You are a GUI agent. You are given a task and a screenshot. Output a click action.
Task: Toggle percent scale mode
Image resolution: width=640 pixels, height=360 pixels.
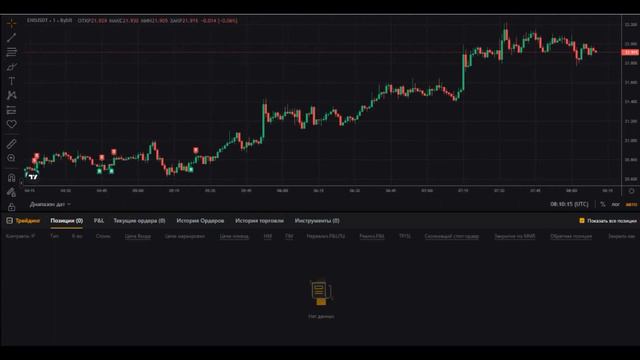(602, 204)
